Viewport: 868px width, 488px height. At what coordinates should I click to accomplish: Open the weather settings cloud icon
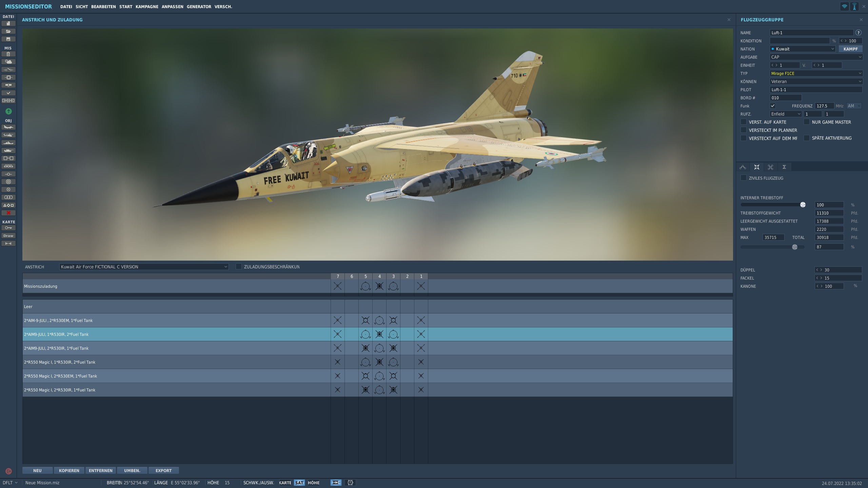(8, 62)
